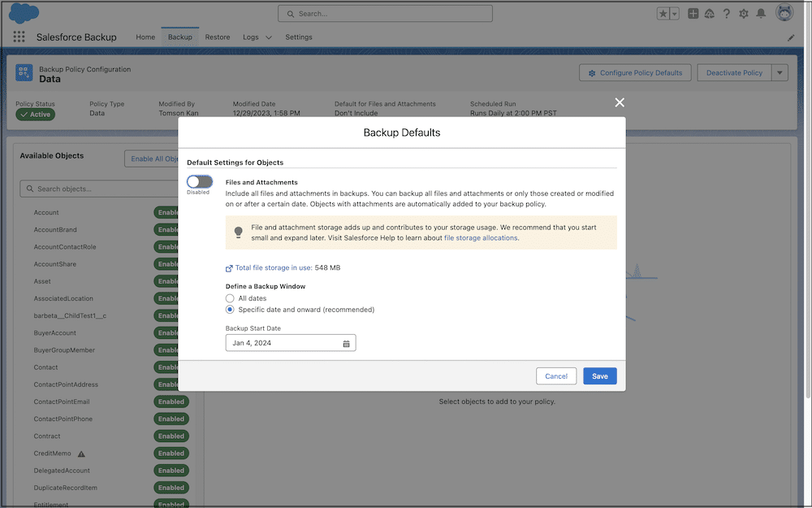Viewport: 812px width, 508px height.
Task: Select the AccountShare object
Action: coord(55,264)
